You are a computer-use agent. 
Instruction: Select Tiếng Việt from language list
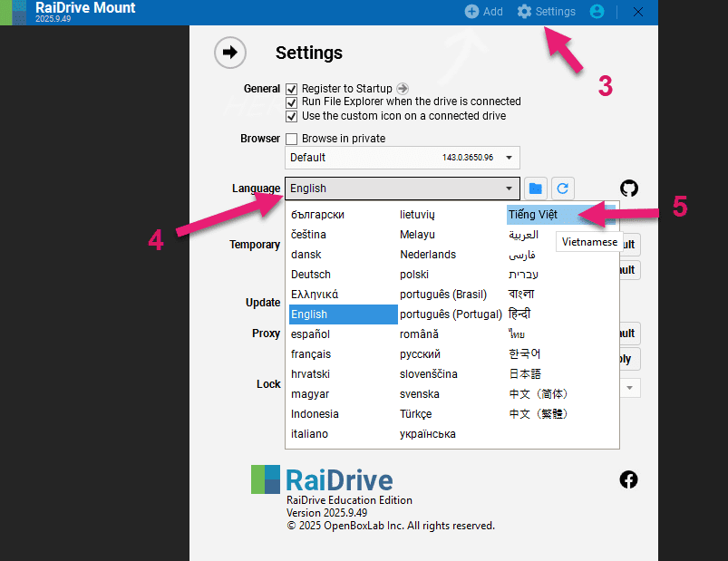(533, 215)
